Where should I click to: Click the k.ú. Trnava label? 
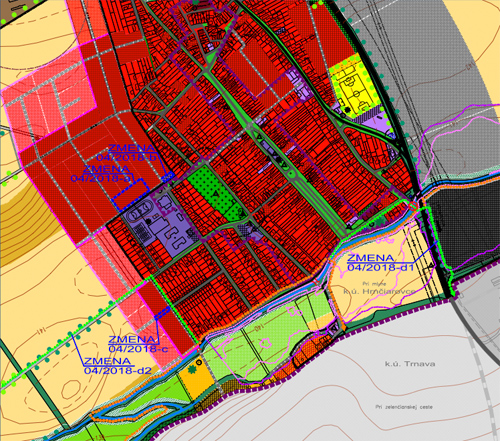coord(410,364)
